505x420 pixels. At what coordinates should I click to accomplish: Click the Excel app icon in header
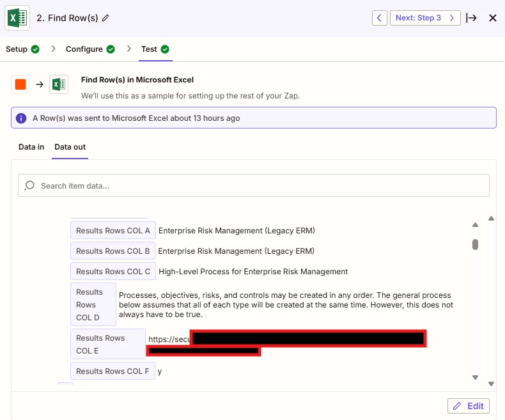pyautogui.click(x=17, y=18)
